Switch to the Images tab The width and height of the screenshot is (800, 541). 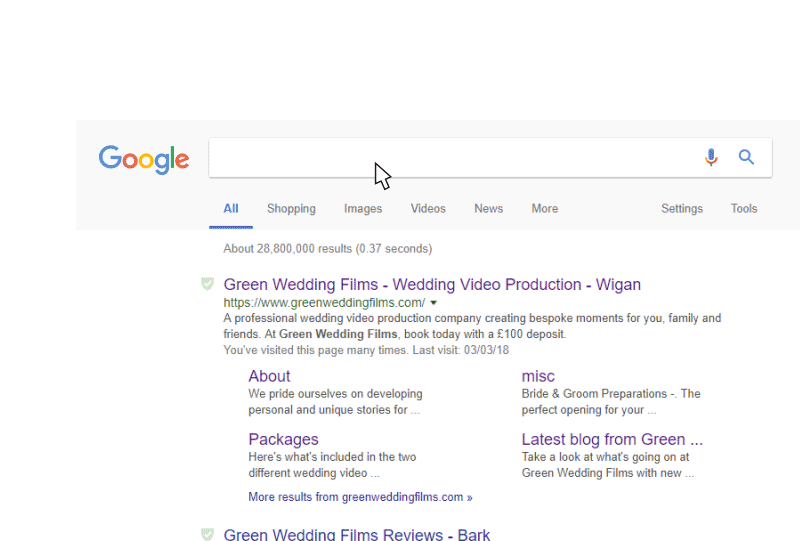point(363,209)
